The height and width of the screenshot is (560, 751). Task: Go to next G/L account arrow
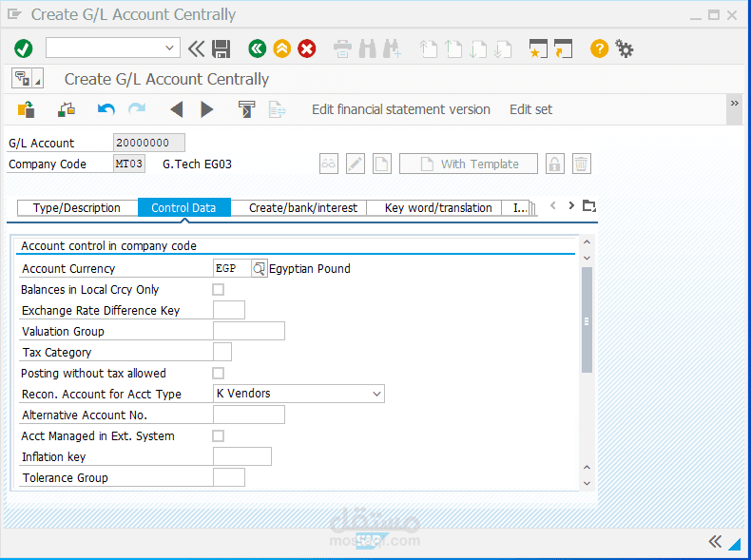point(207,109)
